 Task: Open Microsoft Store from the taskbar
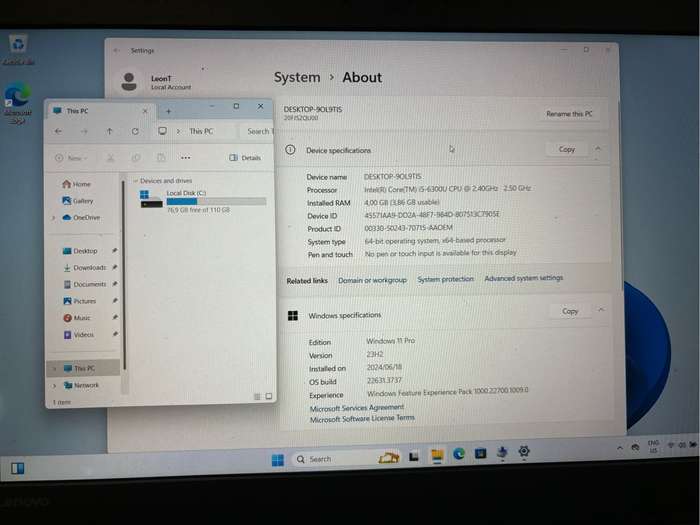tap(480, 453)
